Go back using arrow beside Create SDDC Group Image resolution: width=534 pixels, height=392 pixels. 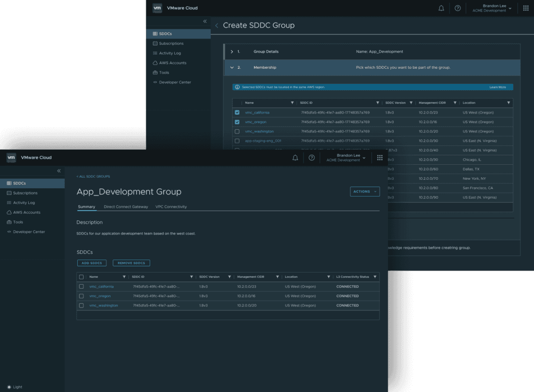click(x=216, y=26)
